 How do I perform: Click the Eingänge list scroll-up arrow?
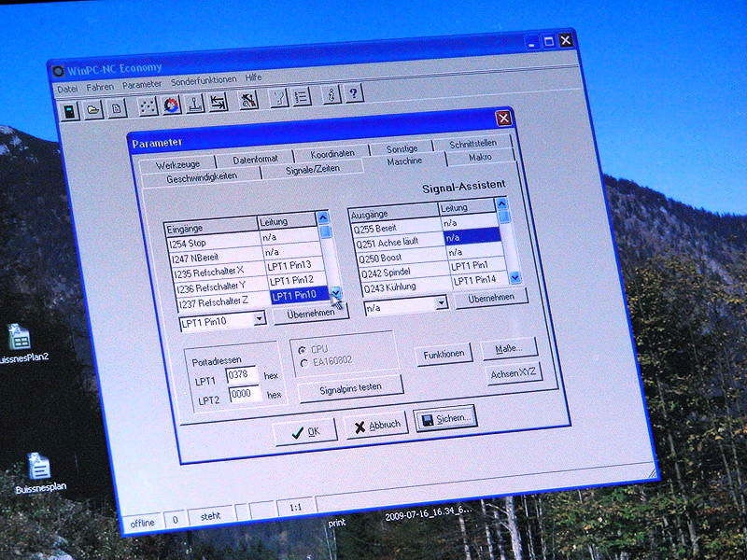[322, 218]
